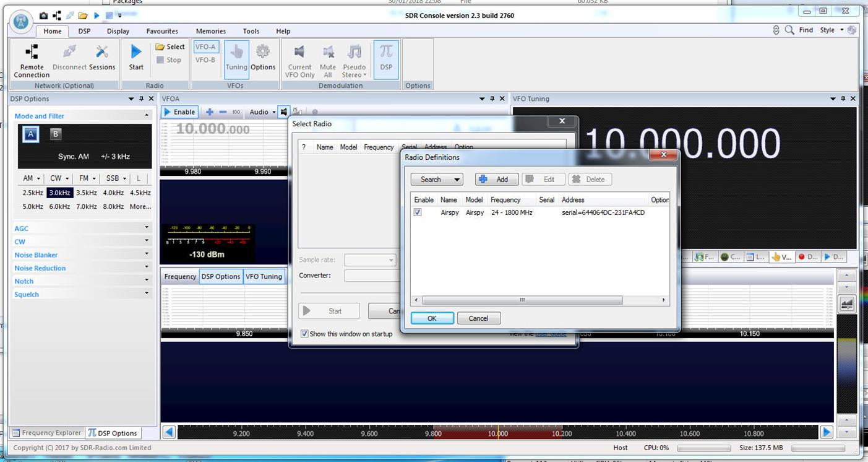Screen dimensions: 868x462
Task: Open the SDR Console application orb menu
Action: click(21, 22)
